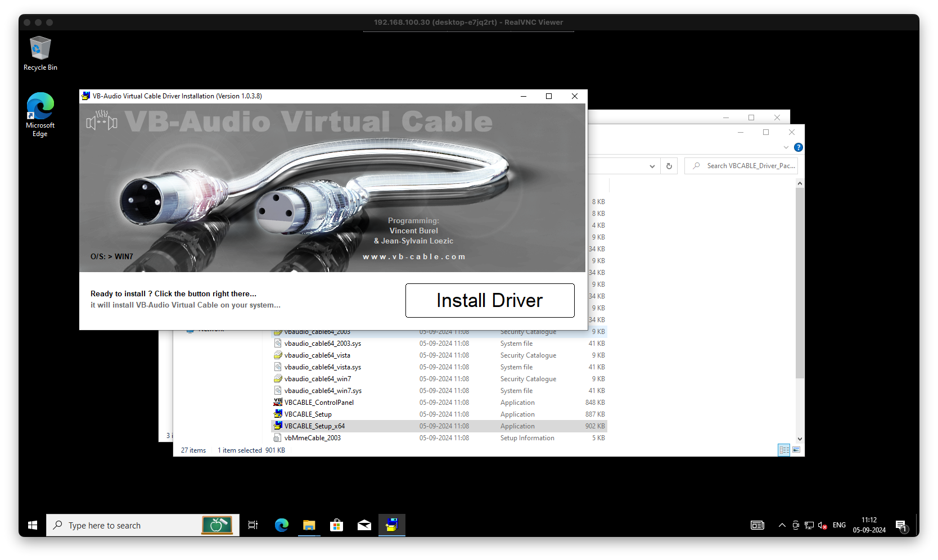Viewport: 938px width, 560px height.
Task: Click the vbMmeCable_2003 file icon
Action: click(278, 437)
